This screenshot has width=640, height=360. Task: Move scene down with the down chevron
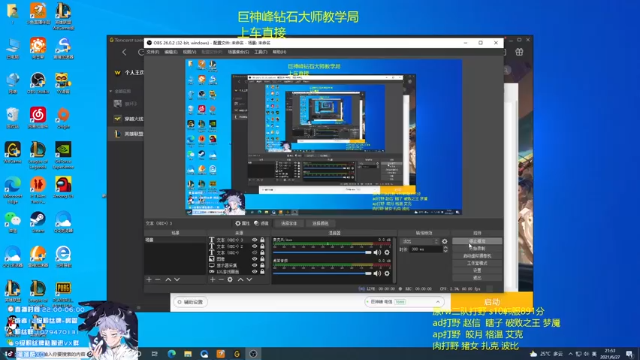pyautogui.click(x=177, y=280)
